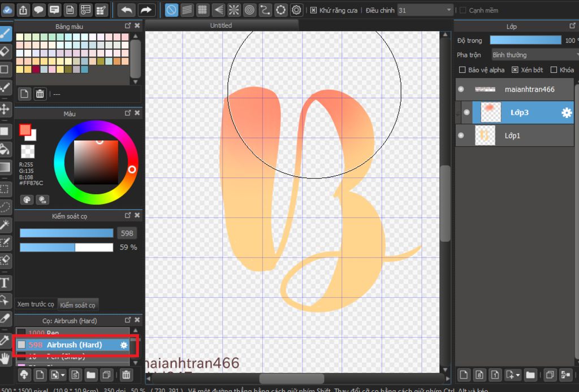Select the Divide/Slice tool
This screenshot has width=579, height=392.
point(5,318)
